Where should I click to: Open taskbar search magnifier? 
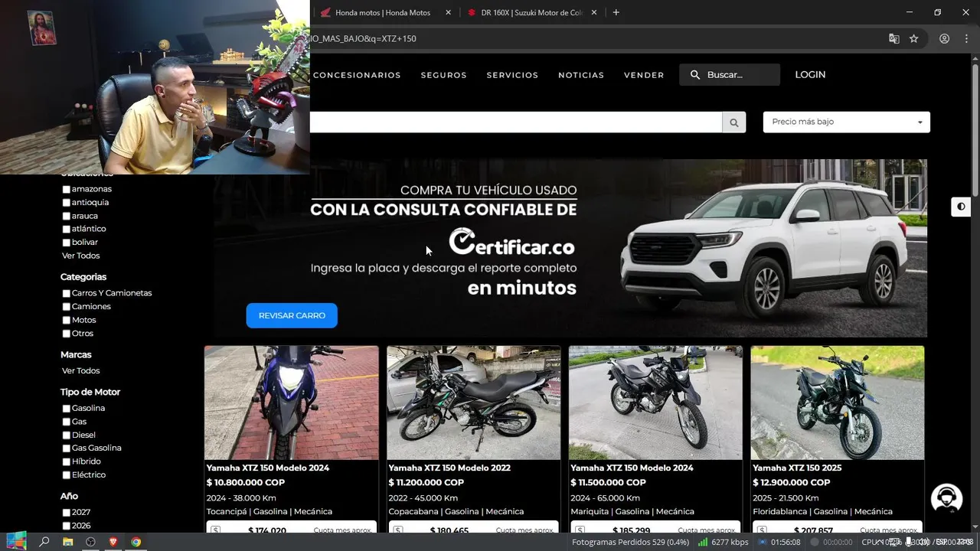pyautogui.click(x=44, y=542)
